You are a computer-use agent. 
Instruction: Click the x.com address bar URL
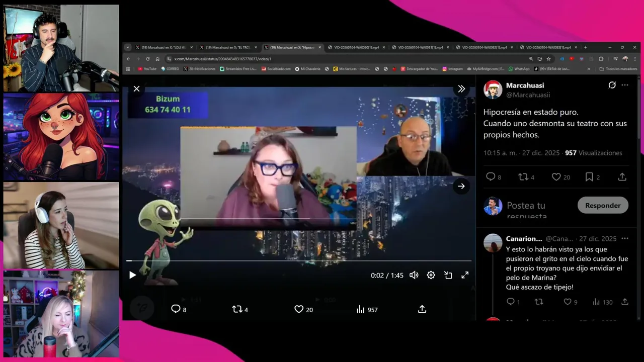click(x=222, y=59)
